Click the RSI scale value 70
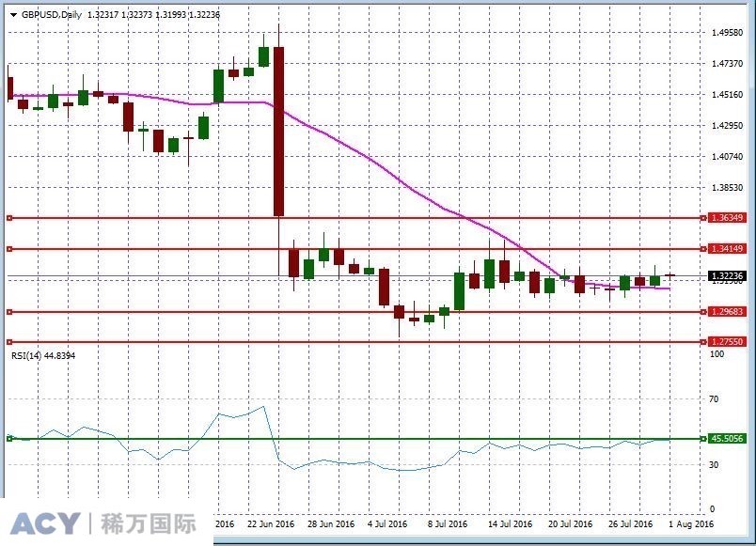Image resolution: width=756 pixels, height=546 pixels. click(x=714, y=399)
